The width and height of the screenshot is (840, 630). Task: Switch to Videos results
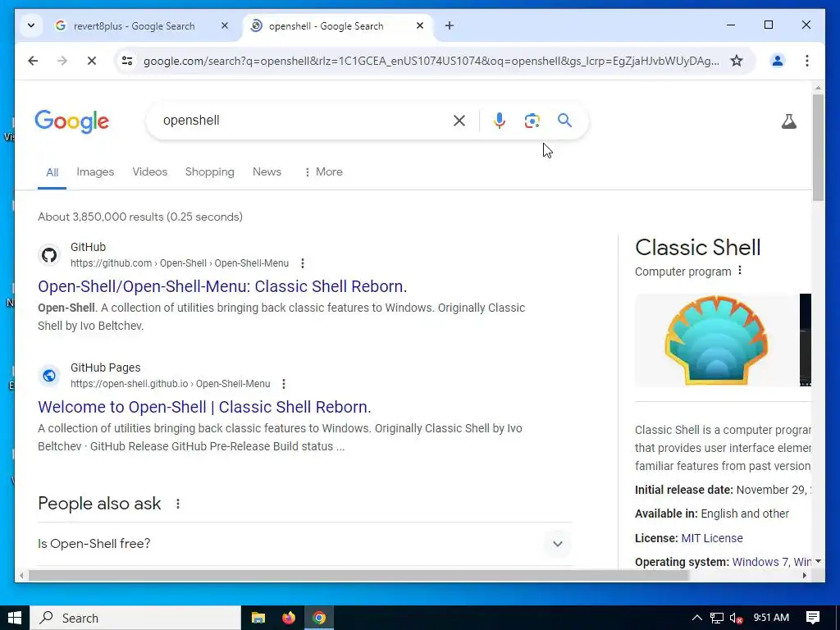[150, 172]
